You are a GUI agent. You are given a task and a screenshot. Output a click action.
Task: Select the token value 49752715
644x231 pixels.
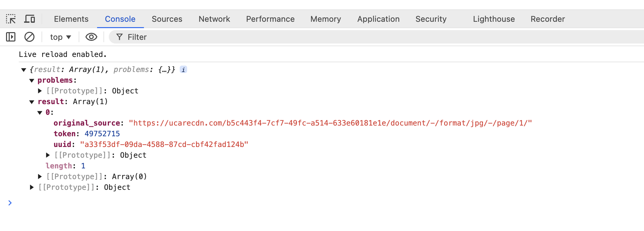[x=102, y=134]
